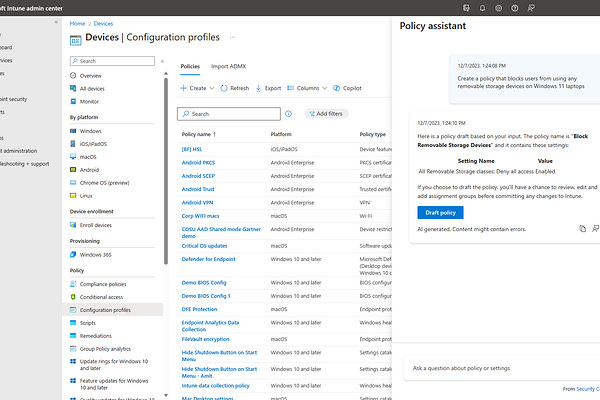Image resolution: width=600 pixels, height=400 pixels.
Task: Open the help question mark icon
Action: coord(515,8)
